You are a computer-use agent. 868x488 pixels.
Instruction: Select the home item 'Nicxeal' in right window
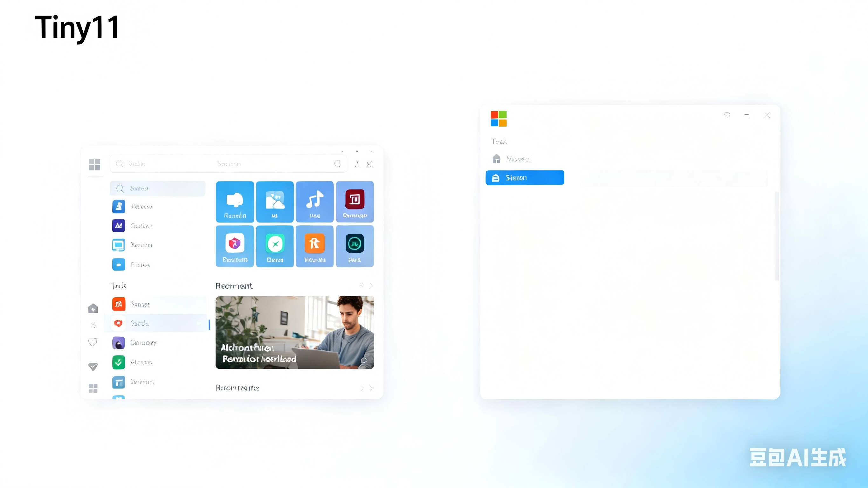coord(512,159)
